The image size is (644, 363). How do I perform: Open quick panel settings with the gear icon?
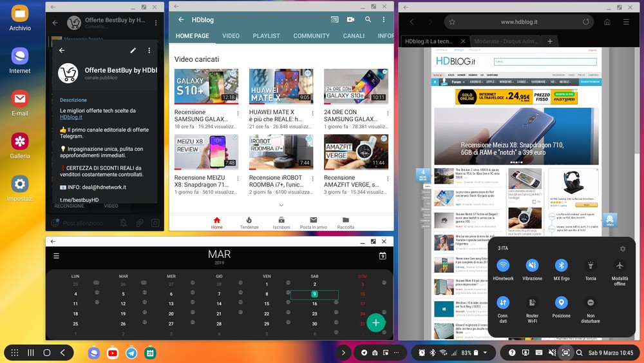(x=623, y=249)
